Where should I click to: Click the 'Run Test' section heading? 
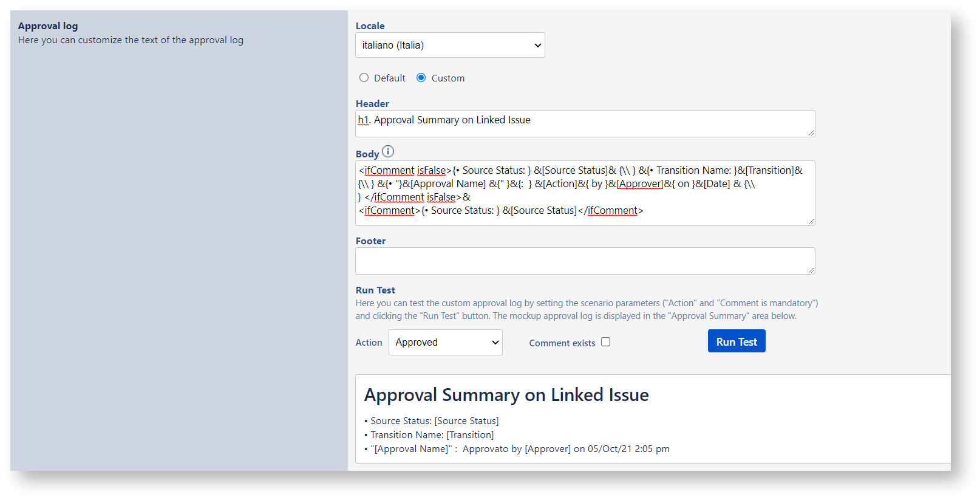coord(375,290)
